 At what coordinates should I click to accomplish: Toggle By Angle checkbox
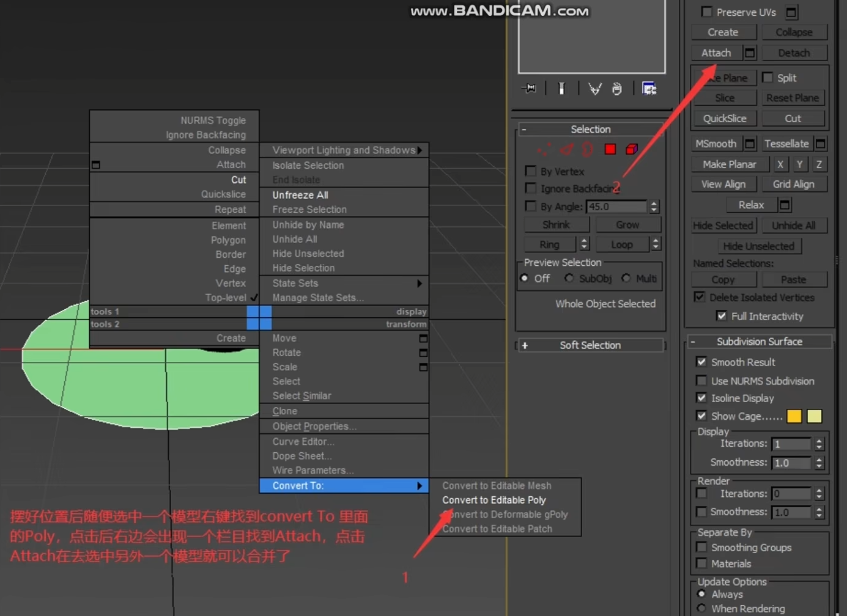pos(531,206)
